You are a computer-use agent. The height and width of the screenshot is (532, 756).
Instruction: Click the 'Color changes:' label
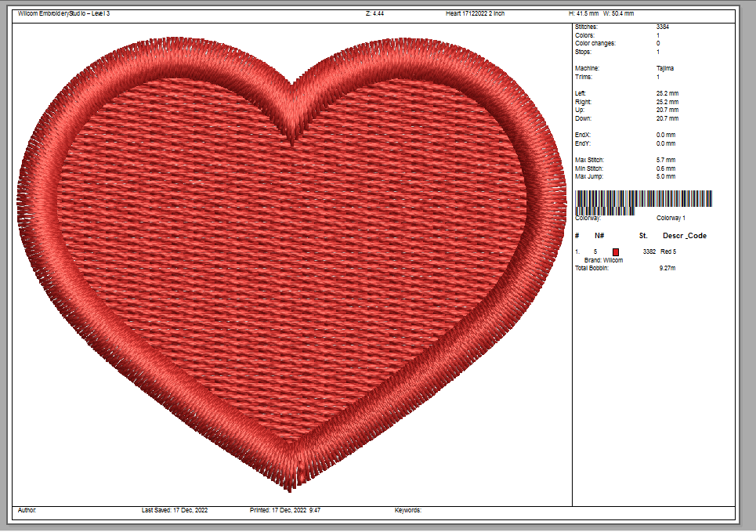coord(595,43)
